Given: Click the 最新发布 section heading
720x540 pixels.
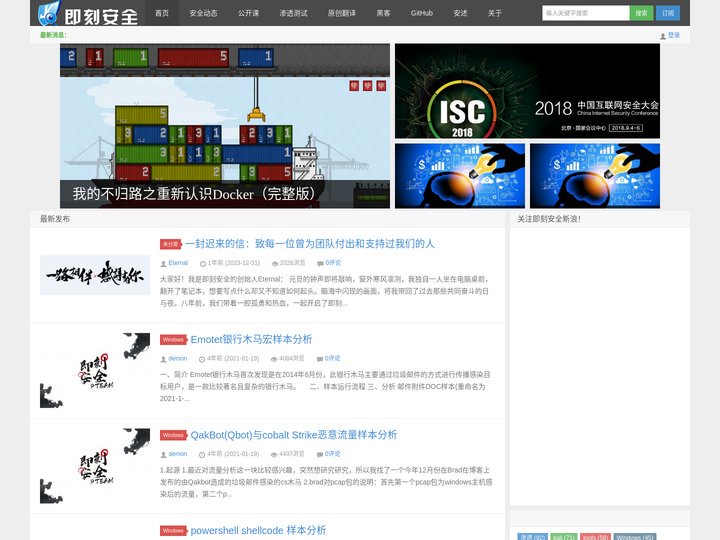Looking at the screenshot, I should pos(55,219).
